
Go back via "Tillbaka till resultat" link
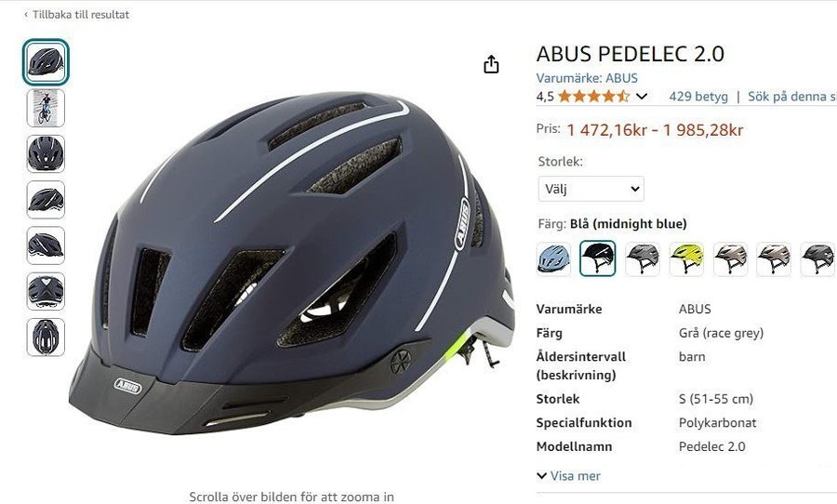[77, 15]
